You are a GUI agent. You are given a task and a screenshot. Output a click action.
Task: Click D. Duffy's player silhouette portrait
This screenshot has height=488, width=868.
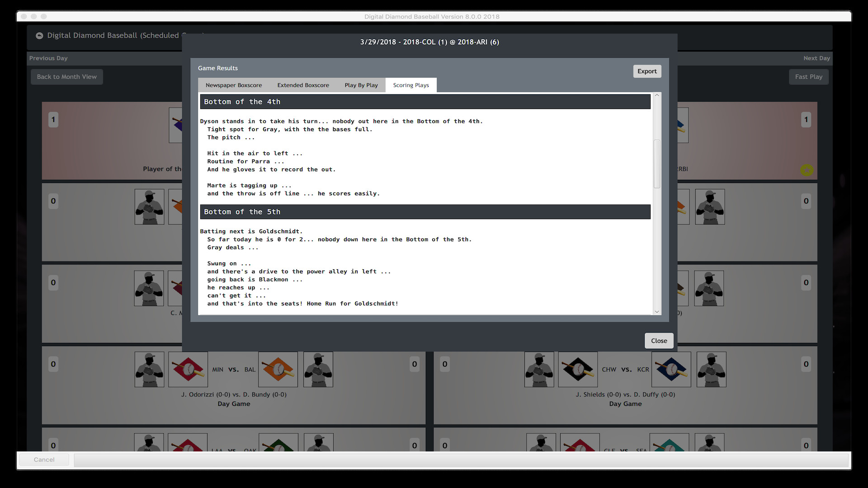(712, 370)
